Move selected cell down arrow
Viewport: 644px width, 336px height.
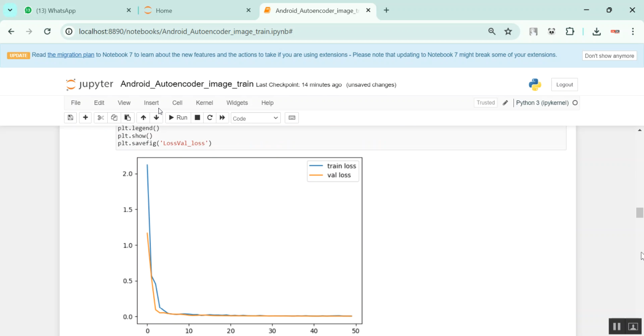(156, 118)
